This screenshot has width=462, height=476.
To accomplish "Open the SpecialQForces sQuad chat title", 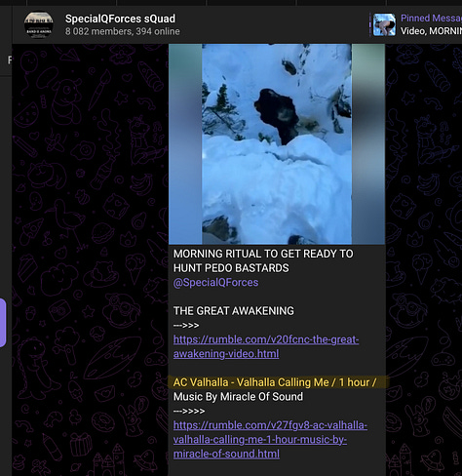I will [120, 19].
